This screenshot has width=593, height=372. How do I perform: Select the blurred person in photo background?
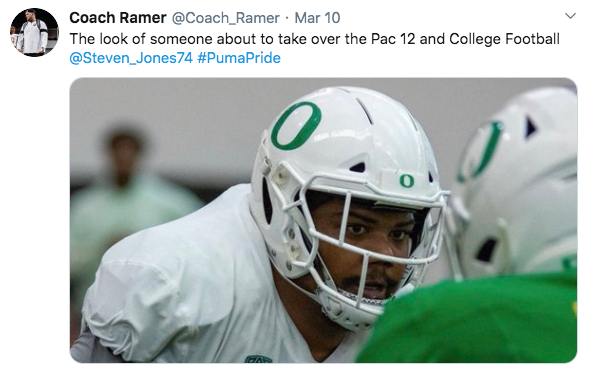coord(127,189)
